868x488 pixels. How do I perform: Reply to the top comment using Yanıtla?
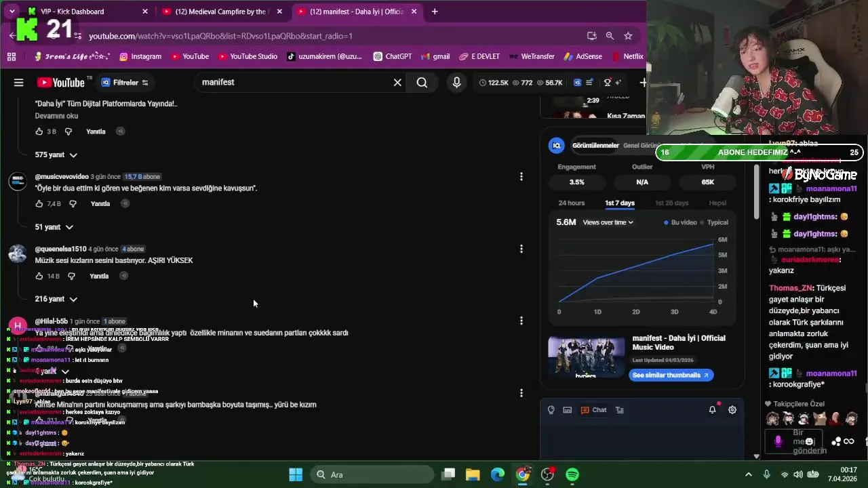pyautogui.click(x=96, y=131)
